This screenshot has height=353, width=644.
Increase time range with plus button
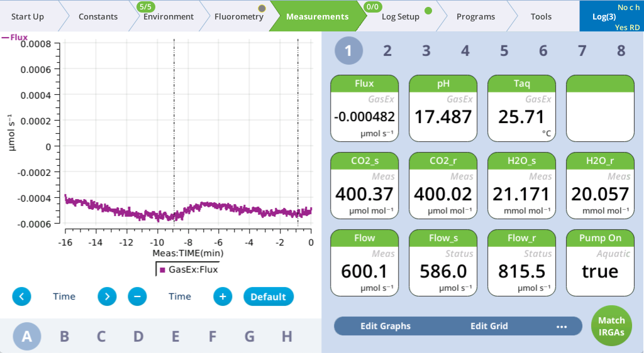tap(223, 296)
